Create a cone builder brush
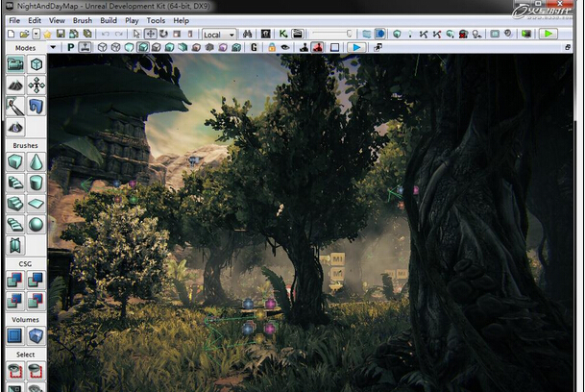Image resolution: width=585 pixels, height=392 pixels. tap(37, 162)
